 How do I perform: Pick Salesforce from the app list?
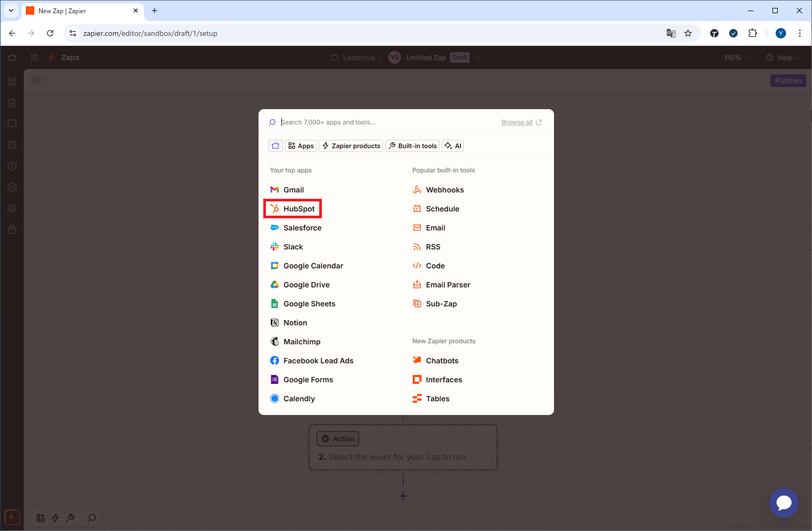pos(295,228)
